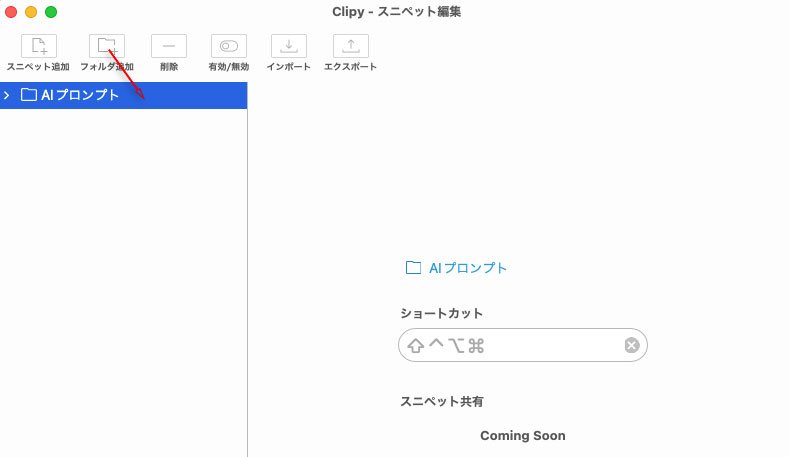The height and width of the screenshot is (457, 789).
Task: Click the ショートカット label
Action: pyautogui.click(x=441, y=314)
